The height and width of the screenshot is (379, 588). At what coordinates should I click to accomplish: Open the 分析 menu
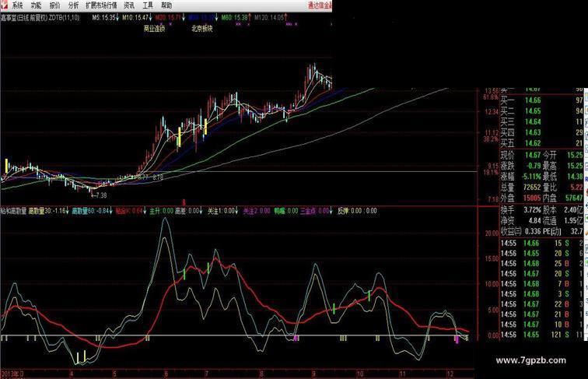(x=73, y=5)
